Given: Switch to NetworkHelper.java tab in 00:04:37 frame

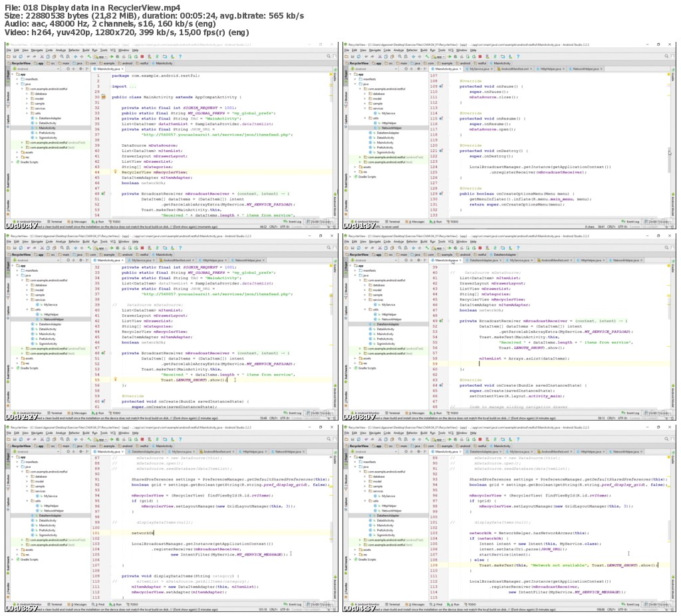Looking at the screenshot, I should pyautogui.click(x=625, y=451).
